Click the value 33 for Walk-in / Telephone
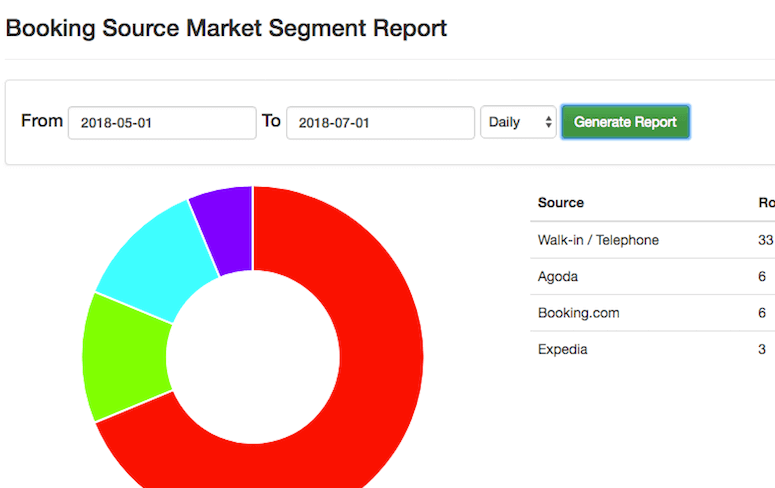 point(765,240)
